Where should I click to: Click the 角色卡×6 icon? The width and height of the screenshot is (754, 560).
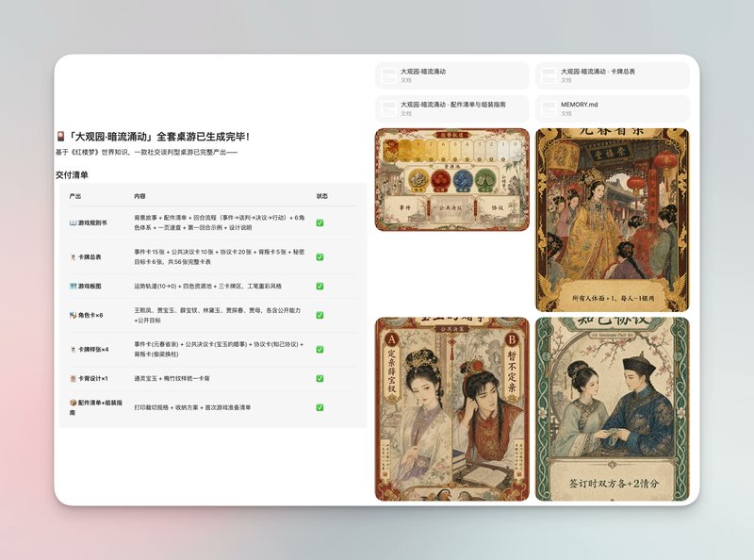click(x=74, y=315)
